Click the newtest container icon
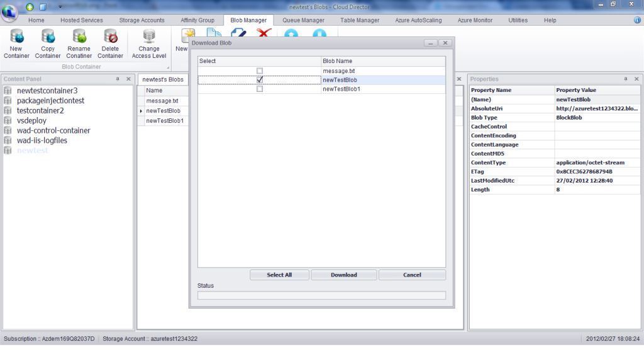 pos(8,150)
